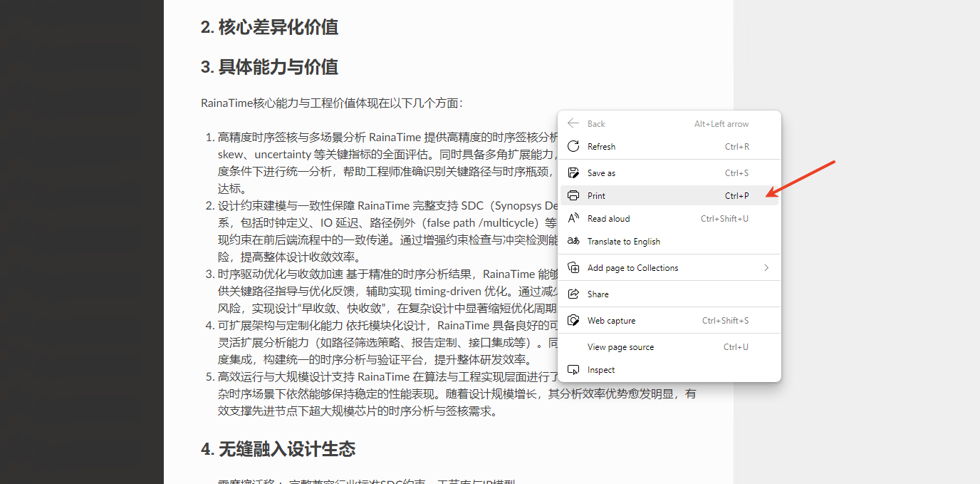The image size is (980, 484).
Task: Click the paragraph starting with 'RainaTime核心能力'
Action: (332, 103)
